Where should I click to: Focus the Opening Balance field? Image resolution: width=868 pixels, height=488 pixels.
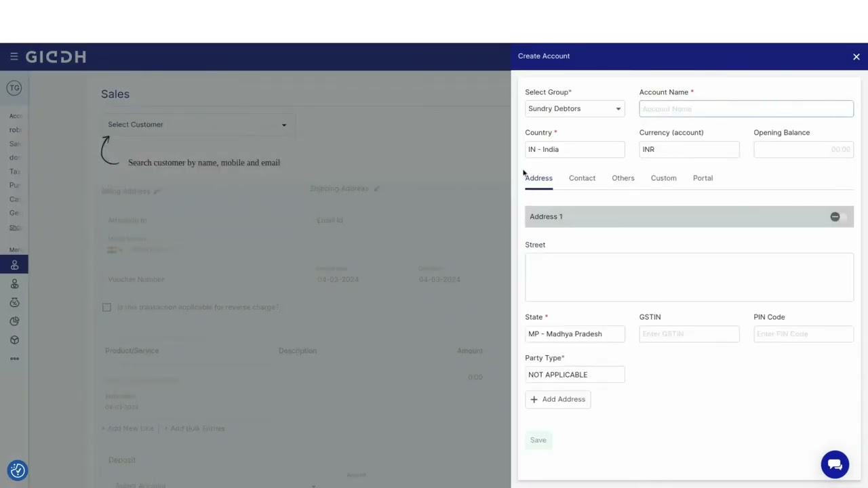point(803,149)
